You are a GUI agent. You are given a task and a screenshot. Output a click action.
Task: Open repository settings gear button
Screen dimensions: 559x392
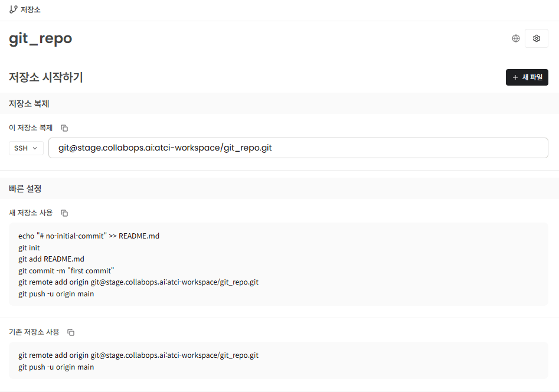point(536,38)
